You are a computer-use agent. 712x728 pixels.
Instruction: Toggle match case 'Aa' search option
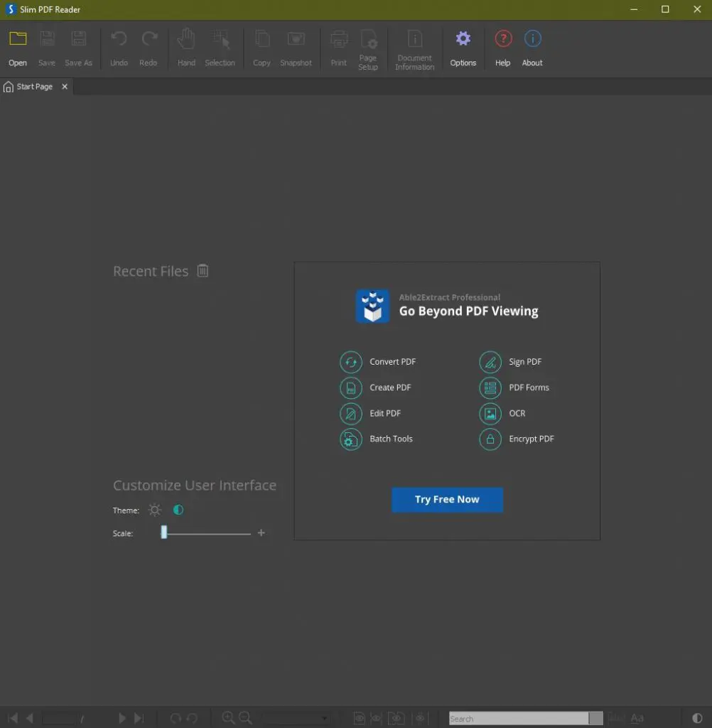tap(637, 718)
